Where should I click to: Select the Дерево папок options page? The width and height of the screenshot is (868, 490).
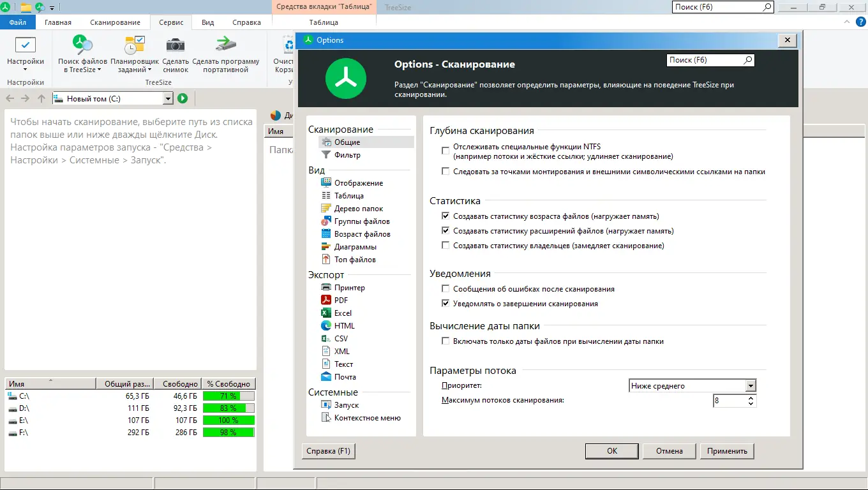[x=359, y=209]
